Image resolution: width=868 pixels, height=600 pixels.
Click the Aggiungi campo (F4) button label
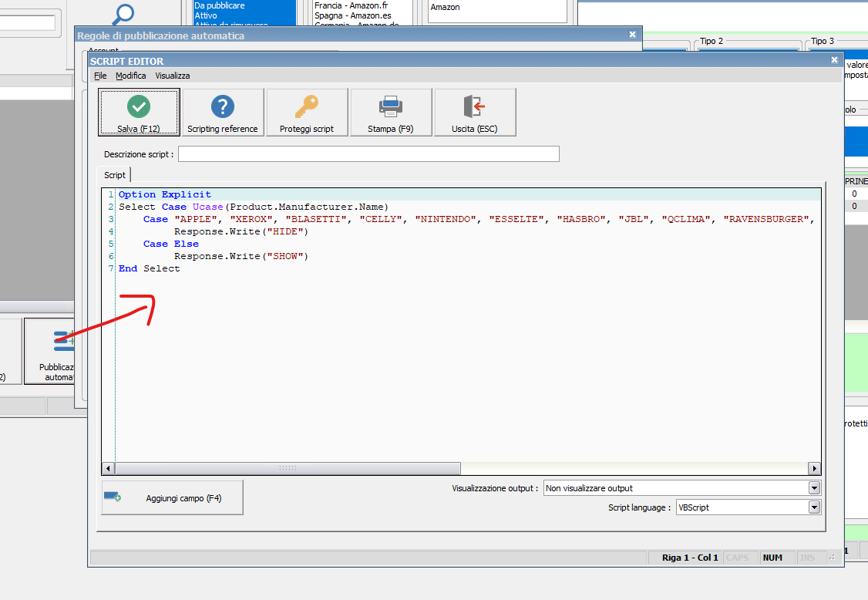(x=183, y=498)
